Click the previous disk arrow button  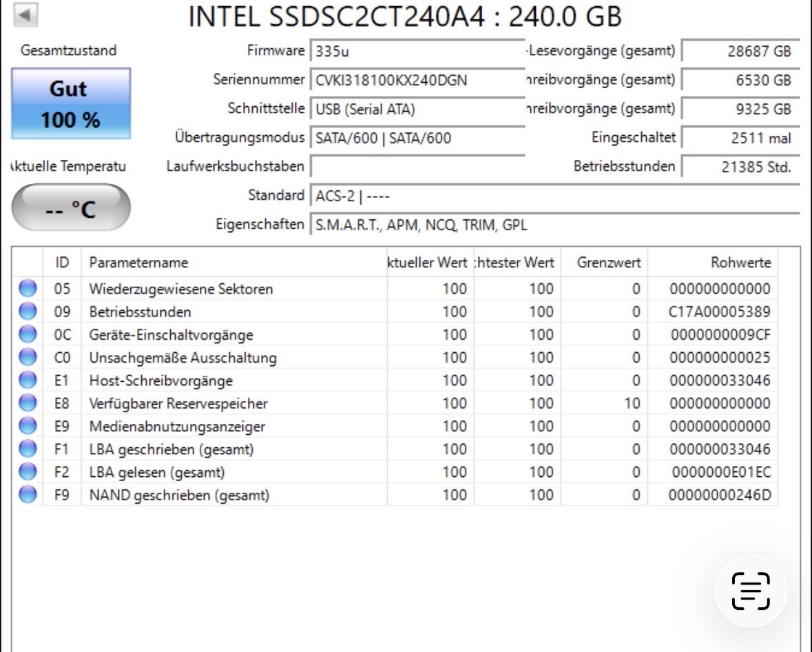pyautogui.click(x=25, y=14)
